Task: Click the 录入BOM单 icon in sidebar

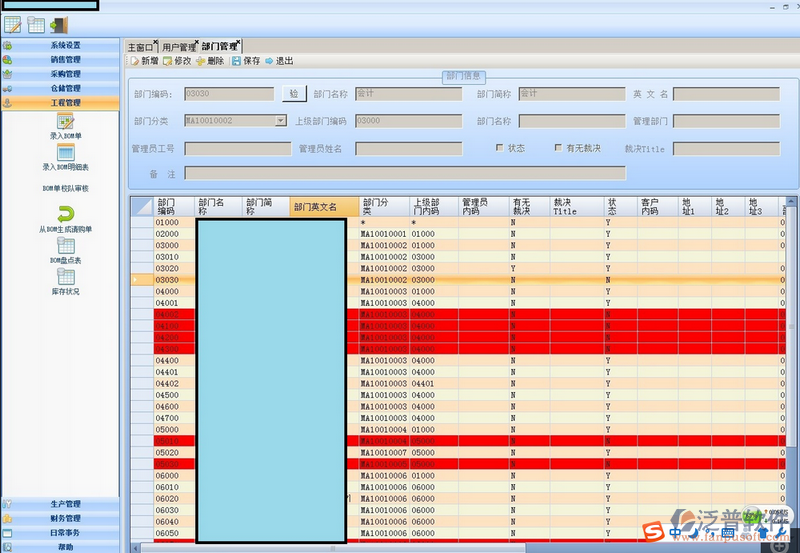Action: pyautogui.click(x=66, y=121)
